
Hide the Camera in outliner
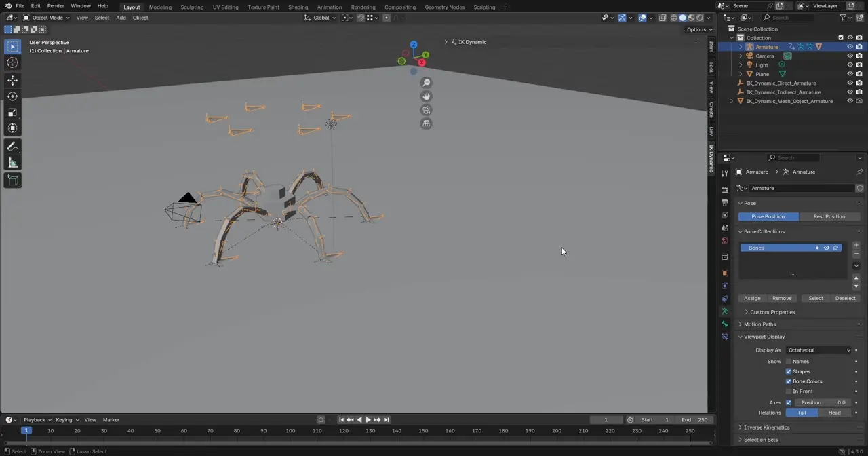pos(850,56)
